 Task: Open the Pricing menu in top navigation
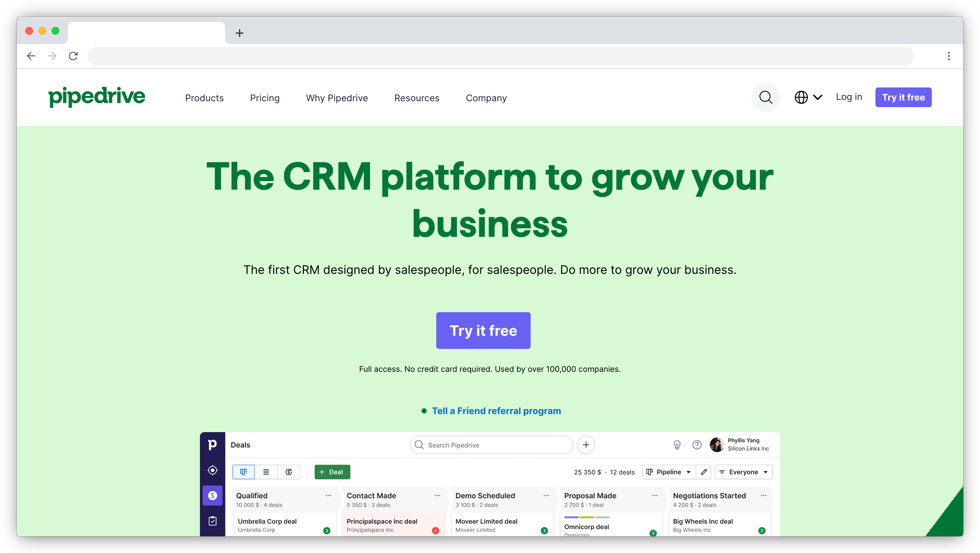pyautogui.click(x=265, y=98)
